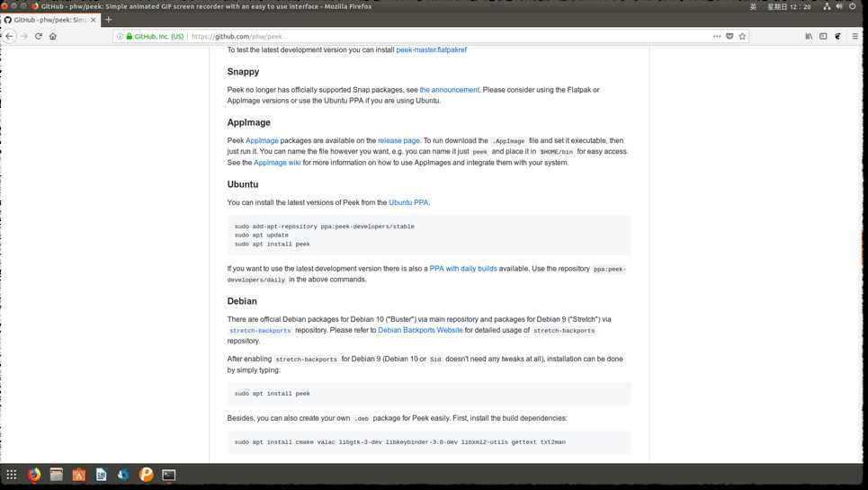868x490 pixels.
Task: Go back using the browser back arrow
Action: (x=9, y=36)
